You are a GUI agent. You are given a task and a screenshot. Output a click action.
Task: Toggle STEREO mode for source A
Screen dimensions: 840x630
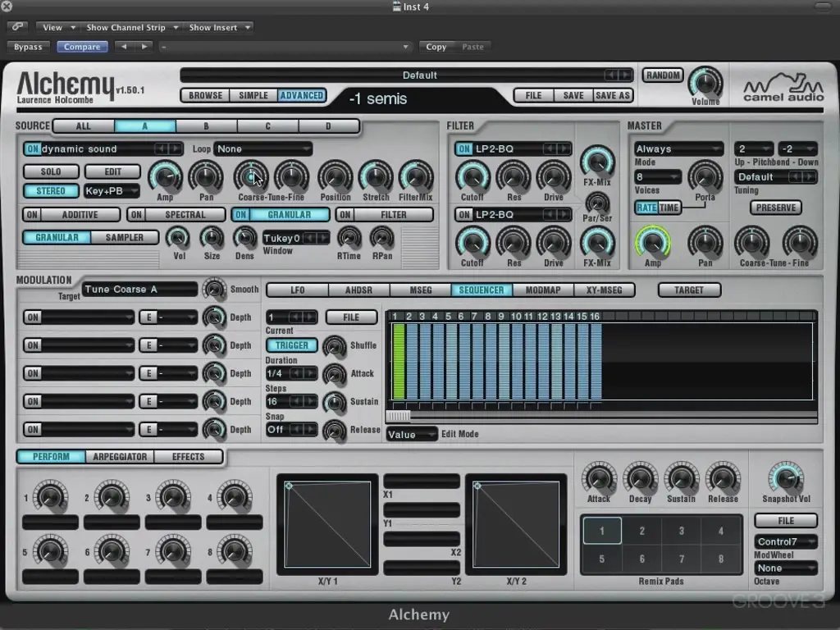(x=51, y=190)
